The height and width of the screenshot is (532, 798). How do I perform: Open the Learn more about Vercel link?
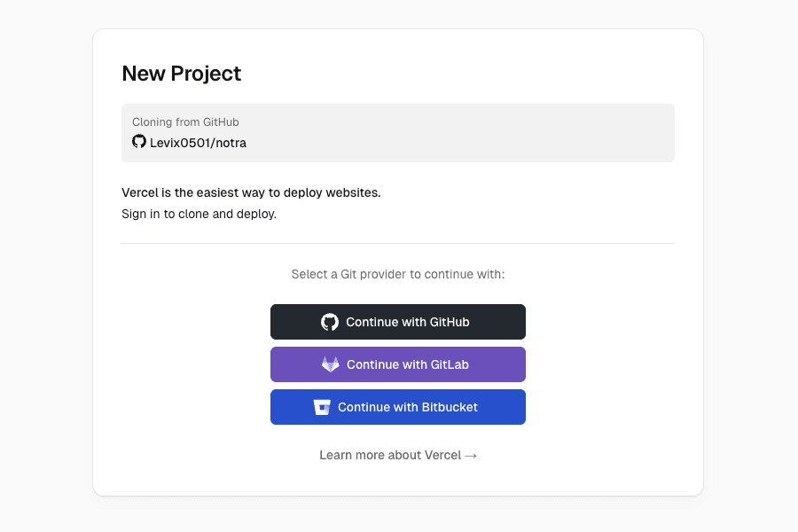click(x=390, y=456)
